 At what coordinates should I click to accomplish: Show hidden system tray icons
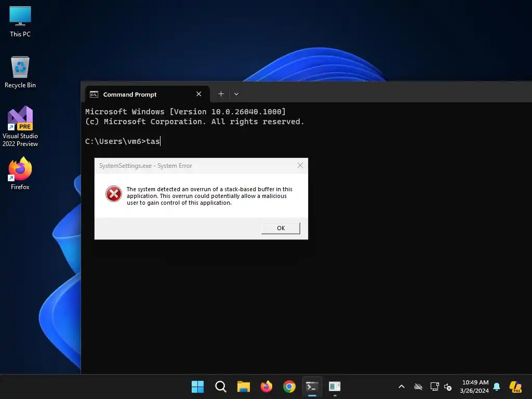coord(402,387)
